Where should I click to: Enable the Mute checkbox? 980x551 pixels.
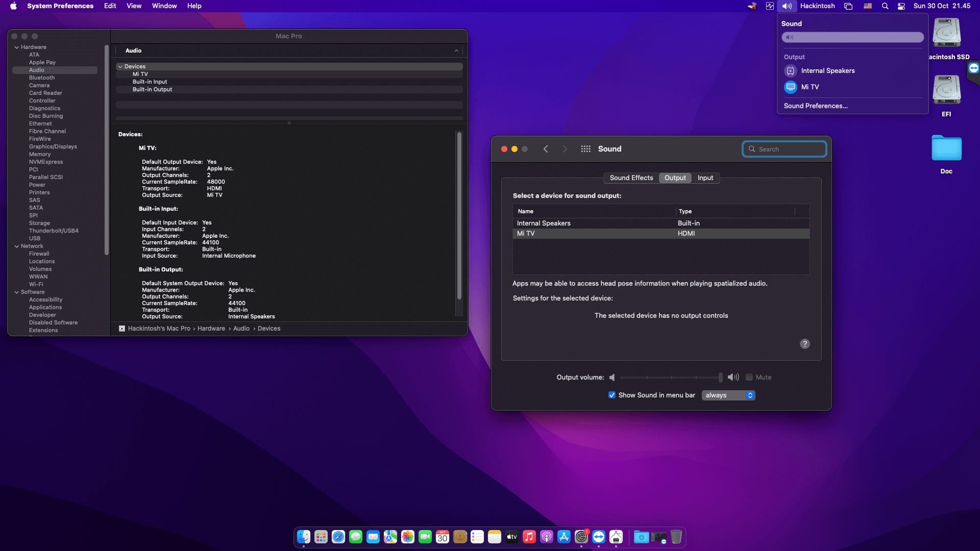coord(749,378)
